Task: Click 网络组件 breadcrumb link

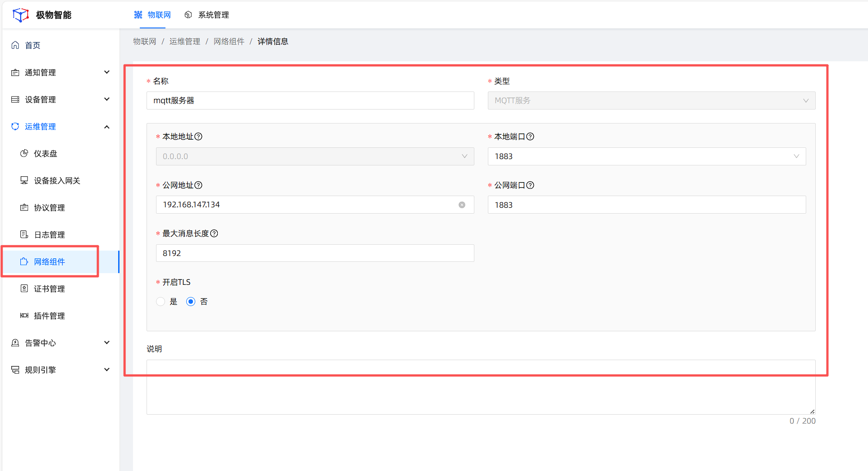Action: pyautogui.click(x=229, y=41)
